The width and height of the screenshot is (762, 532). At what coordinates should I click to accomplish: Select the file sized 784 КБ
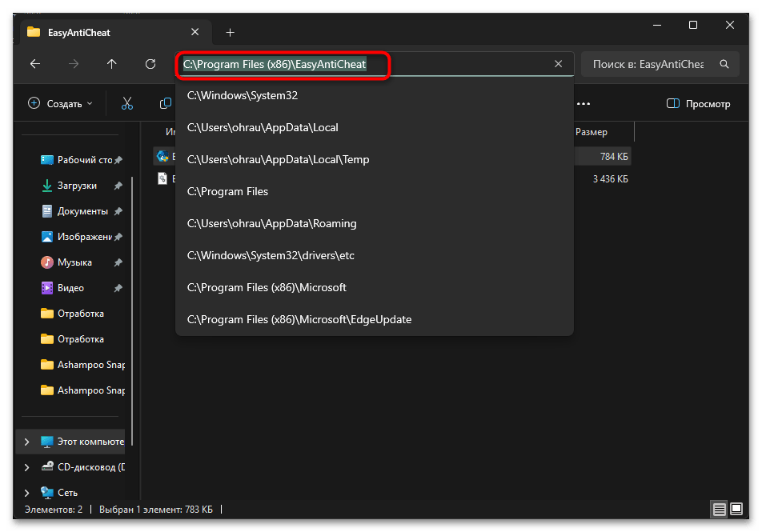tap(391, 157)
